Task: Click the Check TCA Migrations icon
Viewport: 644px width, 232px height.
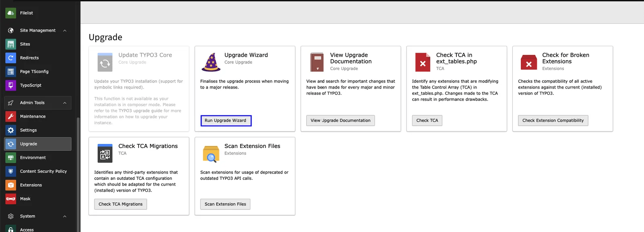Action: click(x=105, y=153)
